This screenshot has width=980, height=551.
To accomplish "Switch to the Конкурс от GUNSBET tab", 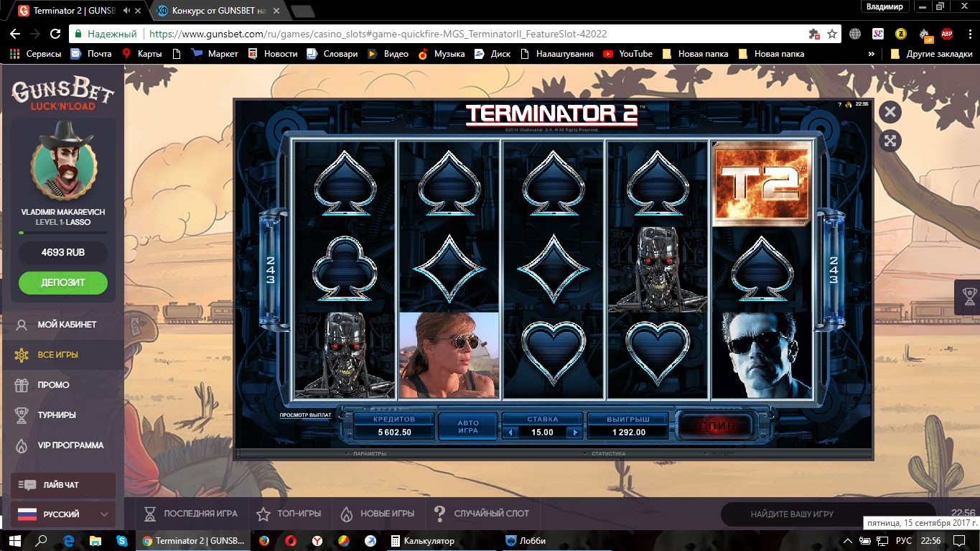I will (x=218, y=11).
